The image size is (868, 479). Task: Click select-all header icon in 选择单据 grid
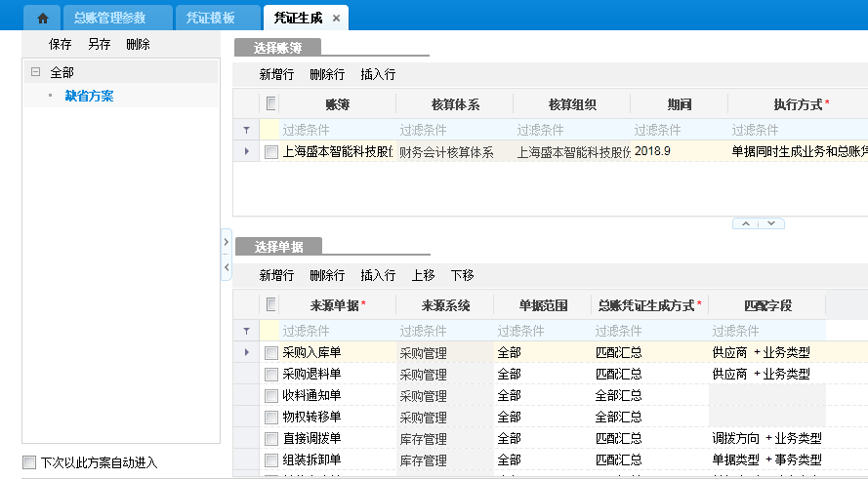click(x=270, y=305)
